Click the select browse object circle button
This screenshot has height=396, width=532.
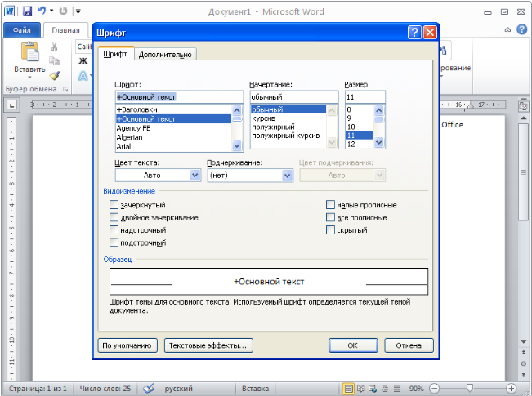(x=524, y=363)
